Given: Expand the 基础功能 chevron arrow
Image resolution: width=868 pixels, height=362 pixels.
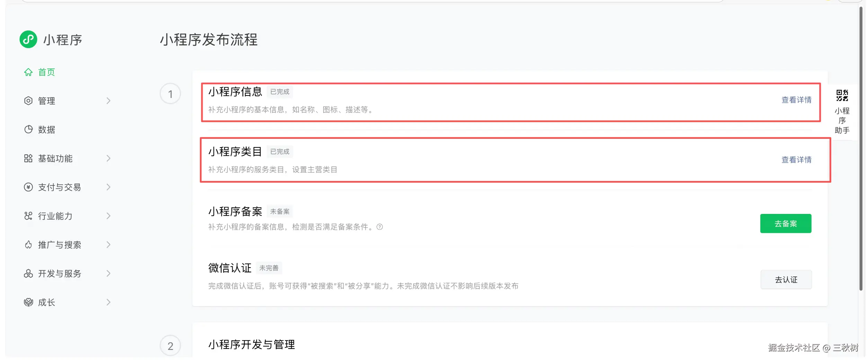Looking at the screenshot, I should [x=108, y=159].
